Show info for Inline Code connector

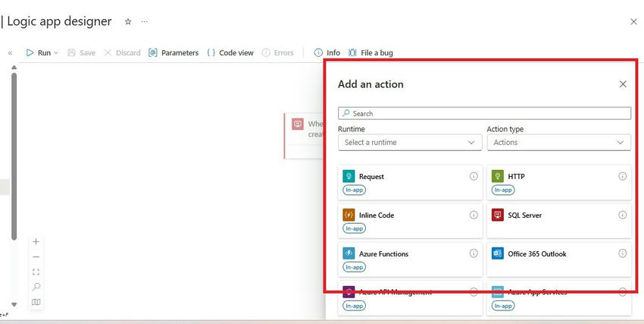[474, 215]
